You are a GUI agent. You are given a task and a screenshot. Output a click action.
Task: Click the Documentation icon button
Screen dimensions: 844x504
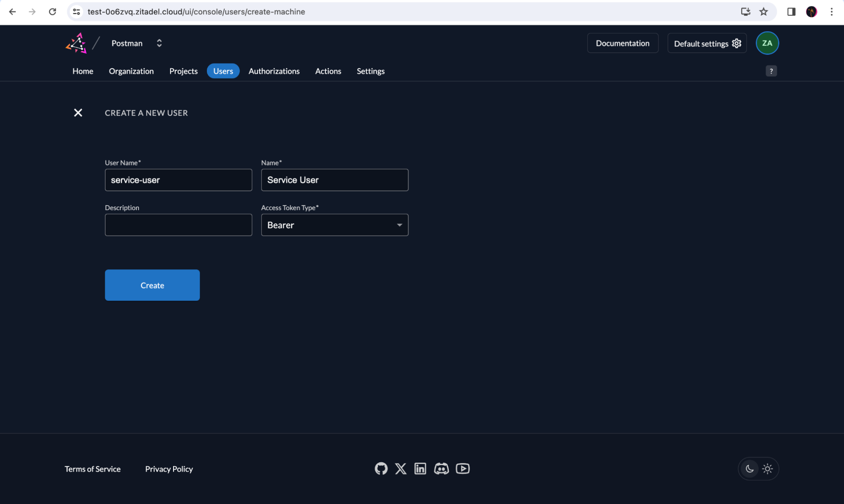pos(623,43)
